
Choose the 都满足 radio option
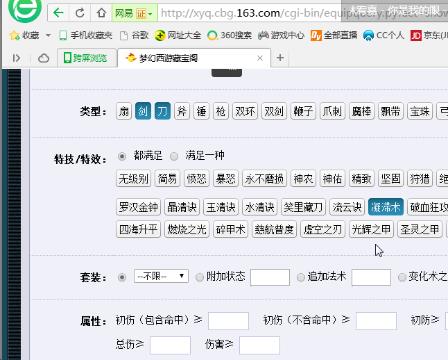[x=122, y=156]
